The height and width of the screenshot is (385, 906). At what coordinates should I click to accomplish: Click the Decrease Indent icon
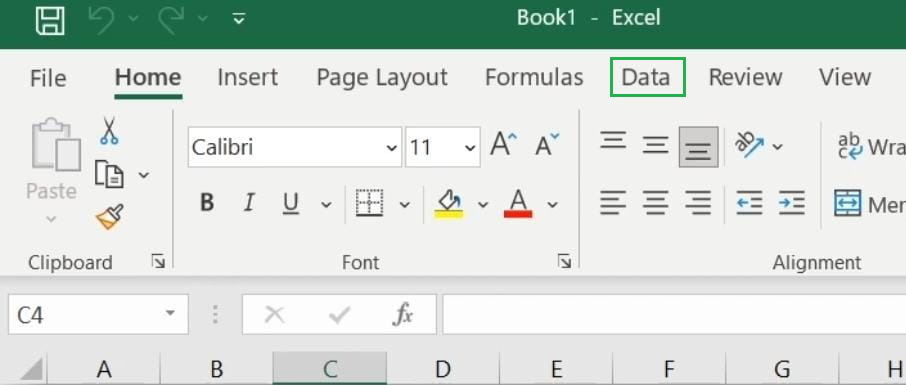(x=749, y=203)
